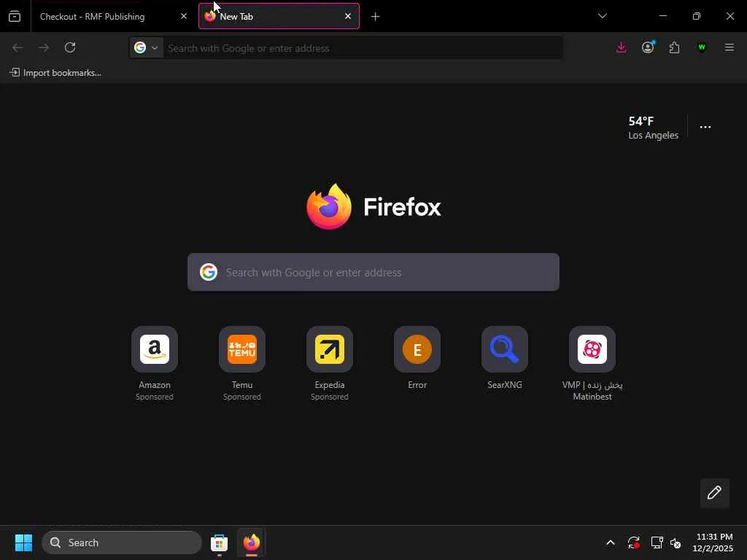Open the network tray icon
The width and height of the screenshot is (747, 560).
pos(657,542)
